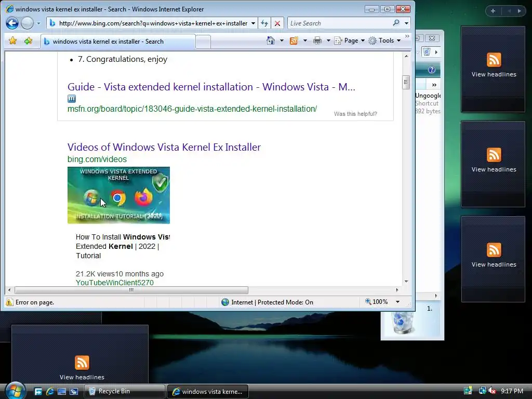
Task: Open the Page menu
Action: [x=350, y=41]
